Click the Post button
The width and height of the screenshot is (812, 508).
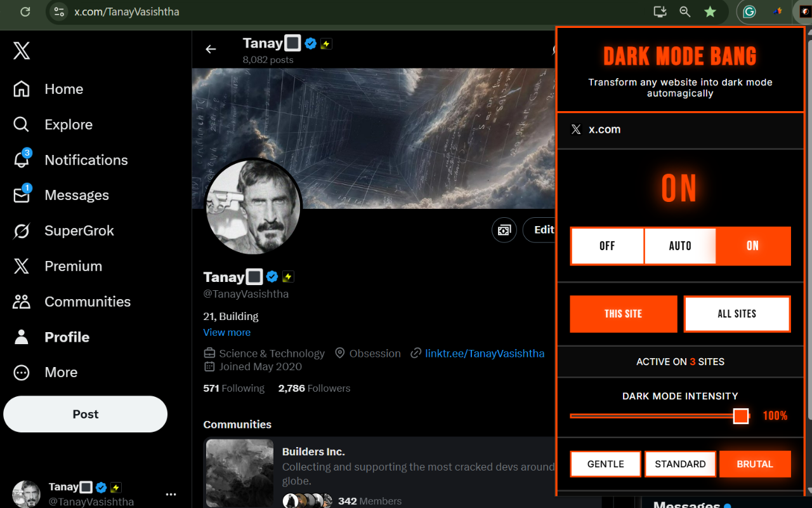86,414
